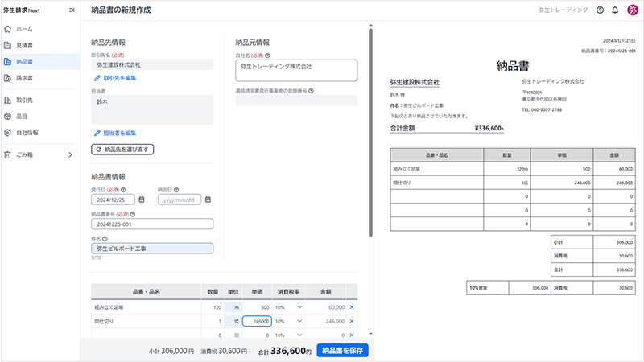Show help for 件名 info icon

coord(105,239)
